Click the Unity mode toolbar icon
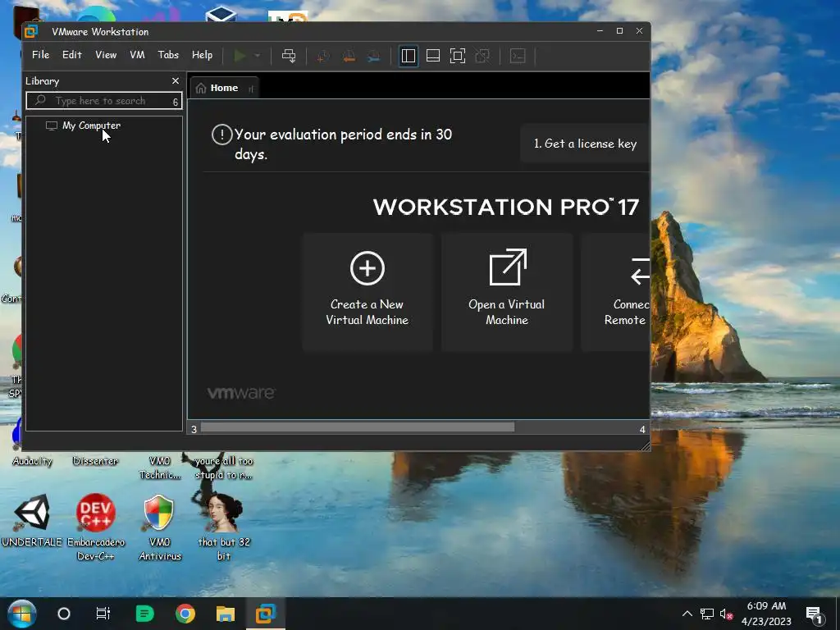The image size is (840, 630). click(482, 56)
